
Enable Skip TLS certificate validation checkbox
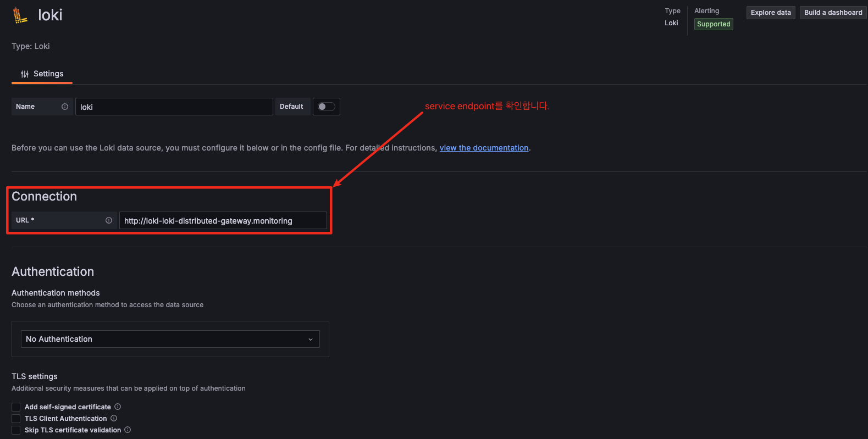click(x=16, y=430)
